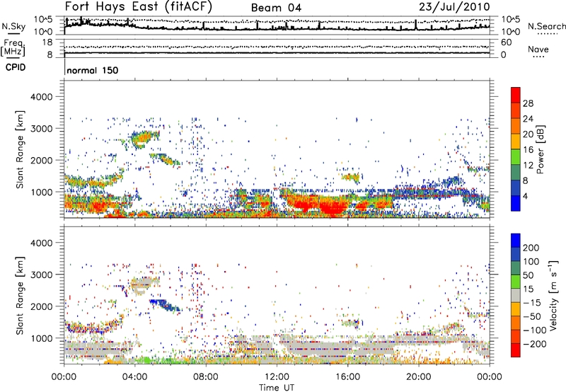This screenshot has width=566, height=392.
Task: Click the '60' Nave axis value
Action: point(506,42)
